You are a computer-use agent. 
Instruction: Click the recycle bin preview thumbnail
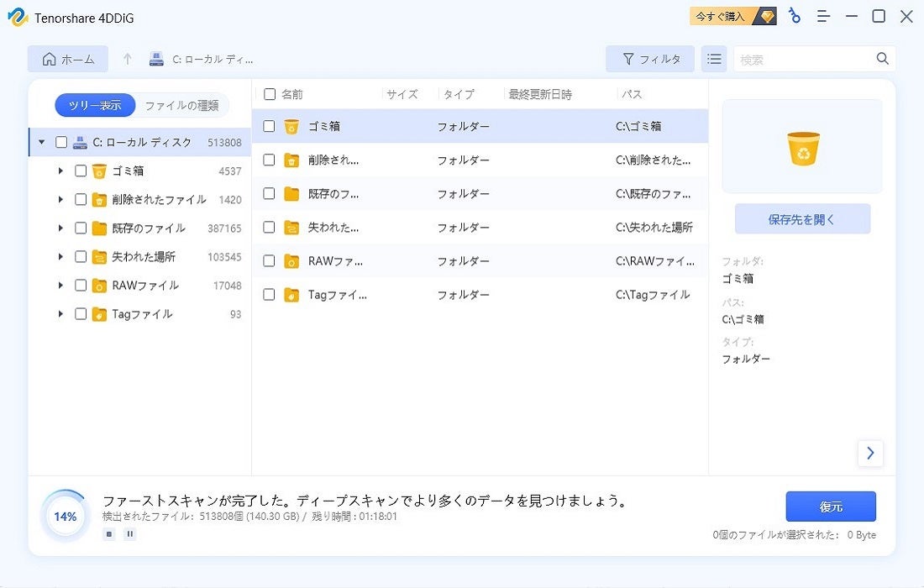(802, 147)
